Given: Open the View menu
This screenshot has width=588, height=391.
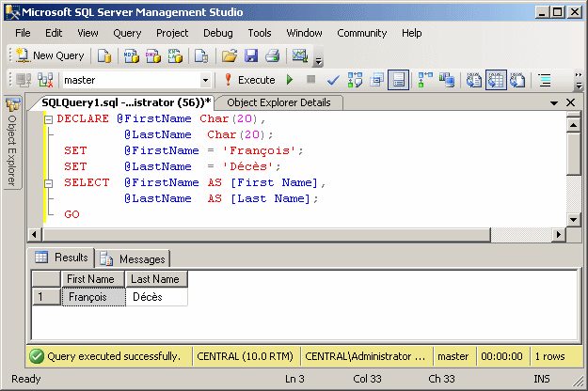Looking at the screenshot, I should point(87,33).
